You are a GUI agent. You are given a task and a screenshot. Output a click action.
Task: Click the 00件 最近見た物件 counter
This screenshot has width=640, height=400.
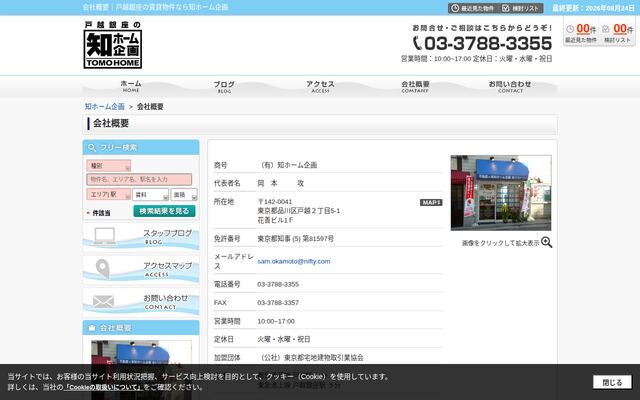581,33
